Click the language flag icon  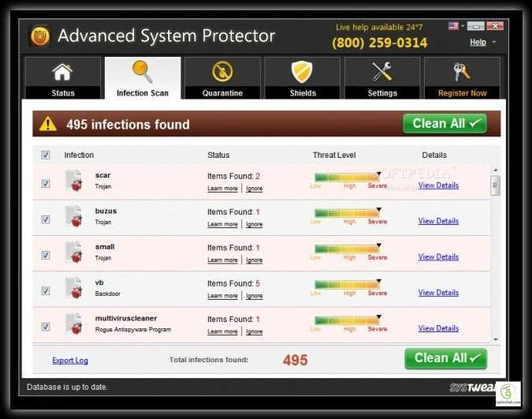[453, 26]
